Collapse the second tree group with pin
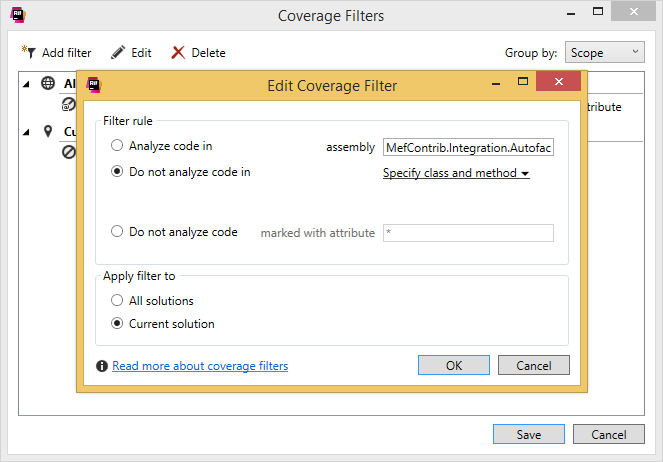Screen dimensions: 663x462 point(27,132)
